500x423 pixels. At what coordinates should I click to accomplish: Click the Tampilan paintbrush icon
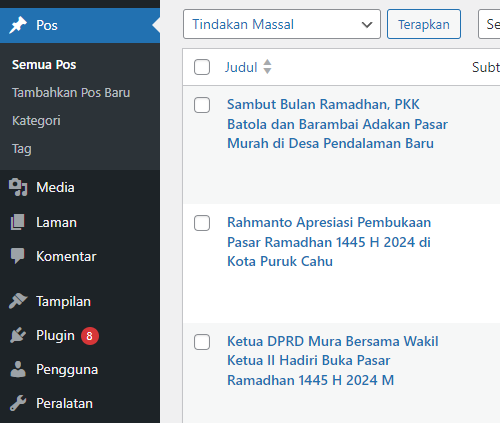pos(18,301)
